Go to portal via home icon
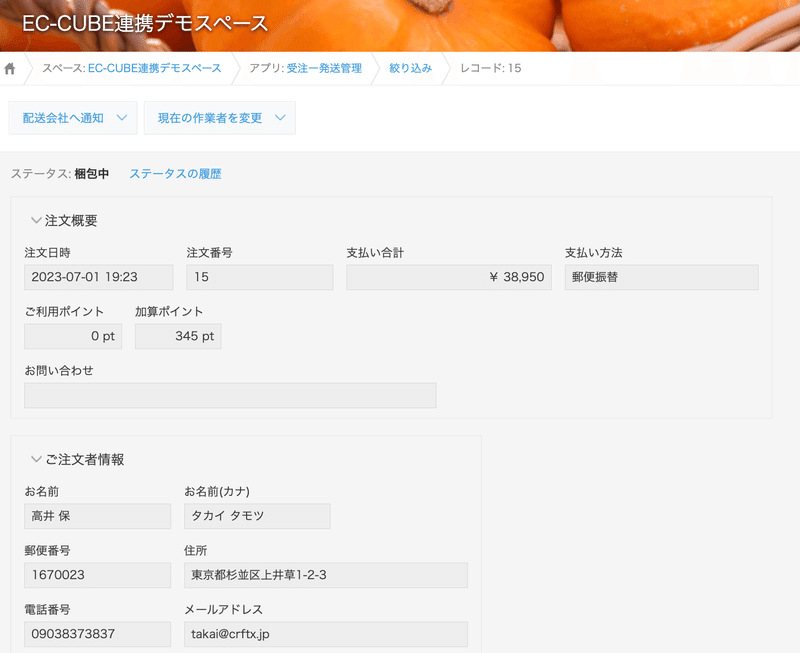This screenshot has width=800, height=653. point(10,68)
